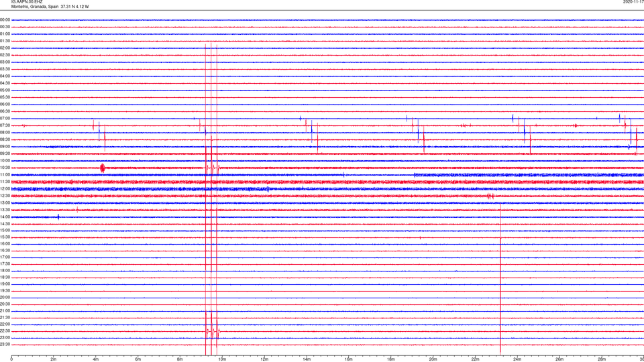Select the 20:00 trace time label
This screenshot has height=362, width=644.
coord(5,298)
